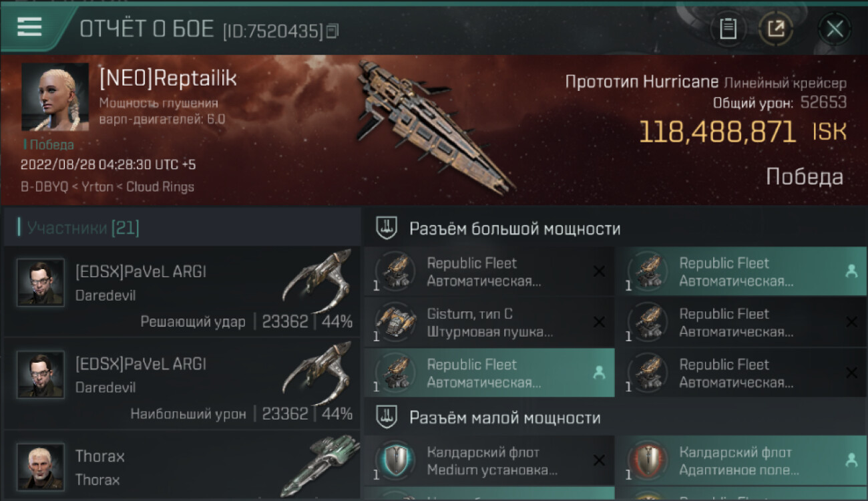Share the battle report externally
This screenshot has width=868, height=501.
[x=775, y=29]
